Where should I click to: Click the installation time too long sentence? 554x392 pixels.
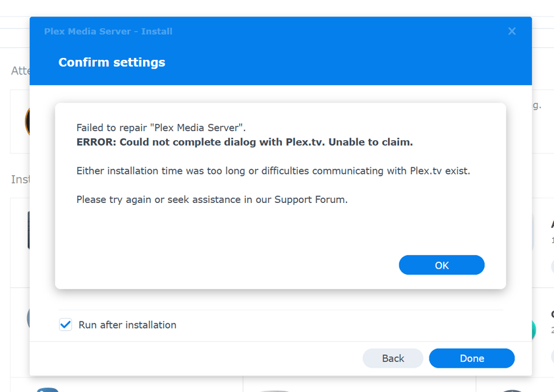tap(273, 171)
